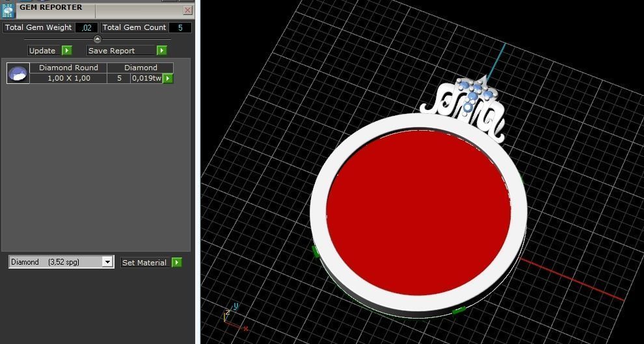Select the 1,00 X 1,00 size cell
Viewport: 644px width, 344px height.
(68, 79)
